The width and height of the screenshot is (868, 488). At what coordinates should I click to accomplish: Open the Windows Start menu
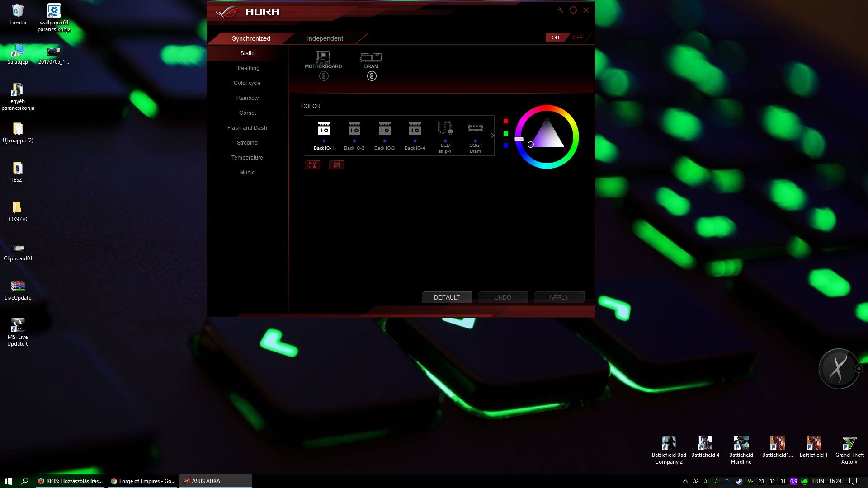pyautogui.click(x=8, y=481)
